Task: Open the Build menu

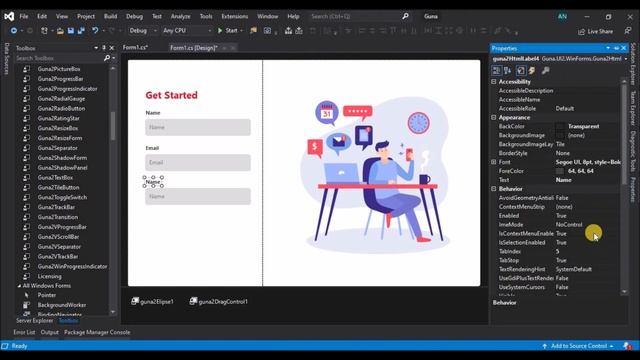Action: point(110,16)
